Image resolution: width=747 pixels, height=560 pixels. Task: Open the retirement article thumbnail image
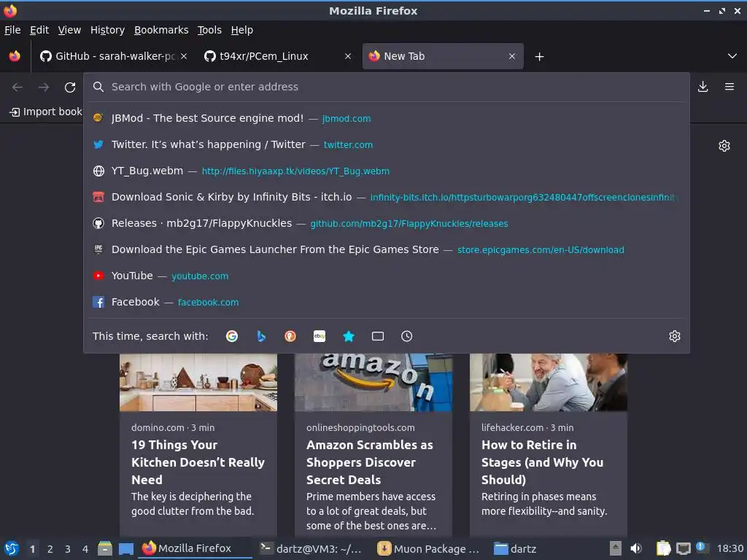[x=549, y=382]
